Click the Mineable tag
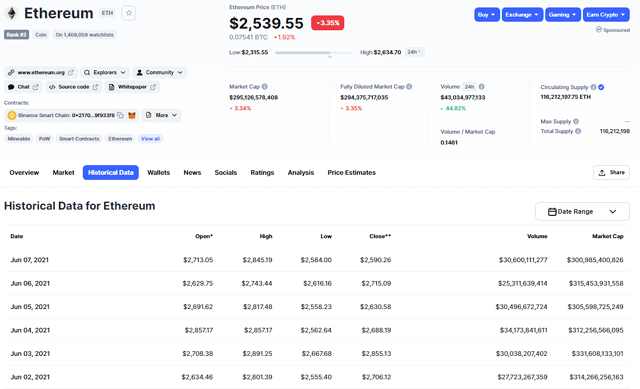Image resolution: width=640 pixels, height=389 pixels. pyautogui.click(x=19, y=139)
